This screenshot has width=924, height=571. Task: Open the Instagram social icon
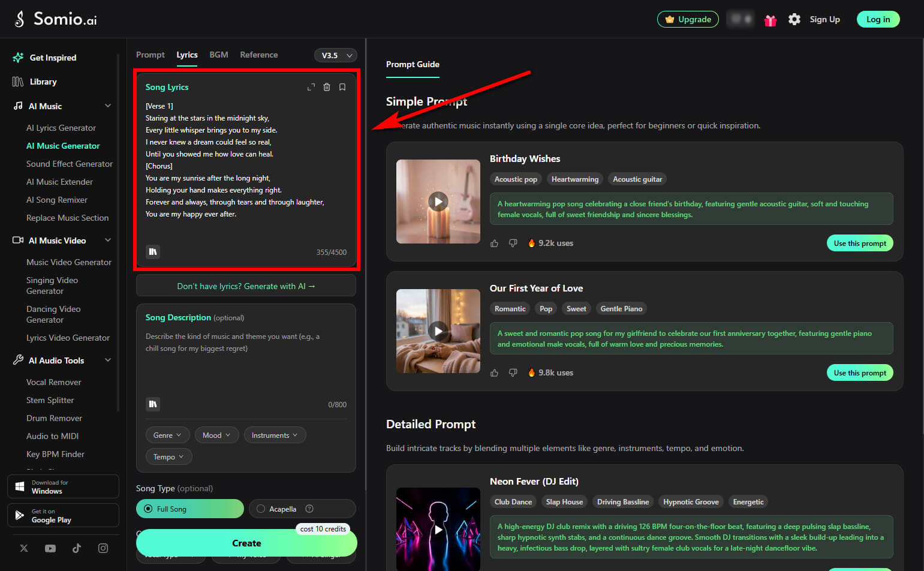[x=103, y=548]
